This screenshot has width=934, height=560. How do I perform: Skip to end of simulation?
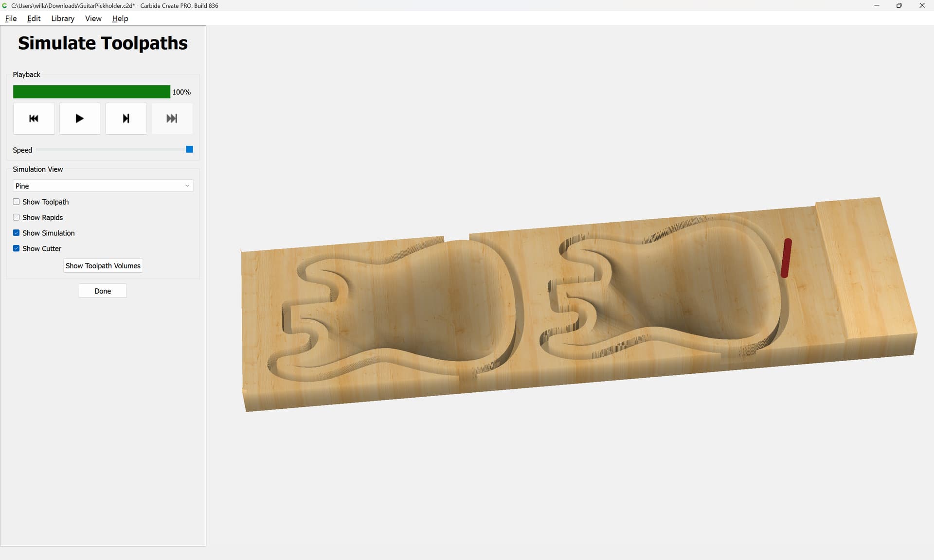tap(172, 119)
